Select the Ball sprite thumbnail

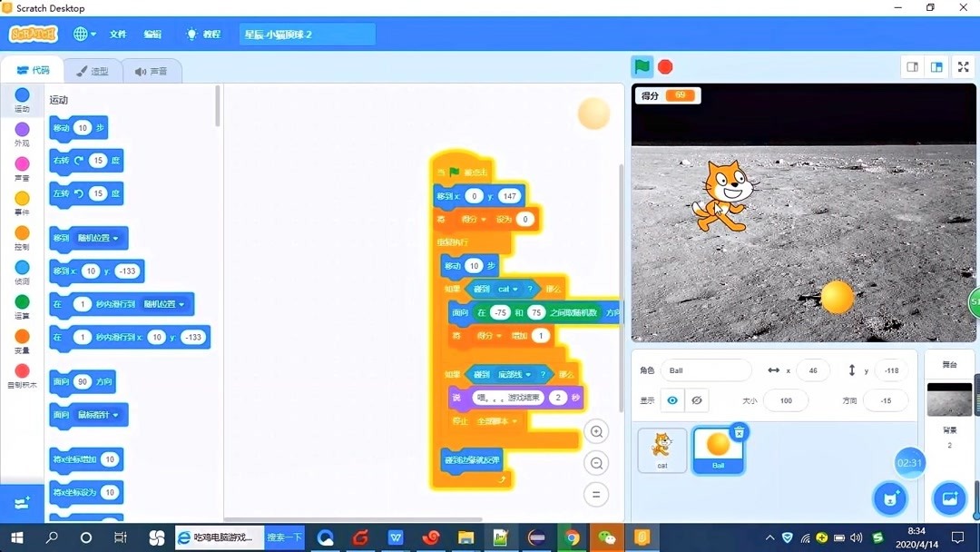[718, 445]
